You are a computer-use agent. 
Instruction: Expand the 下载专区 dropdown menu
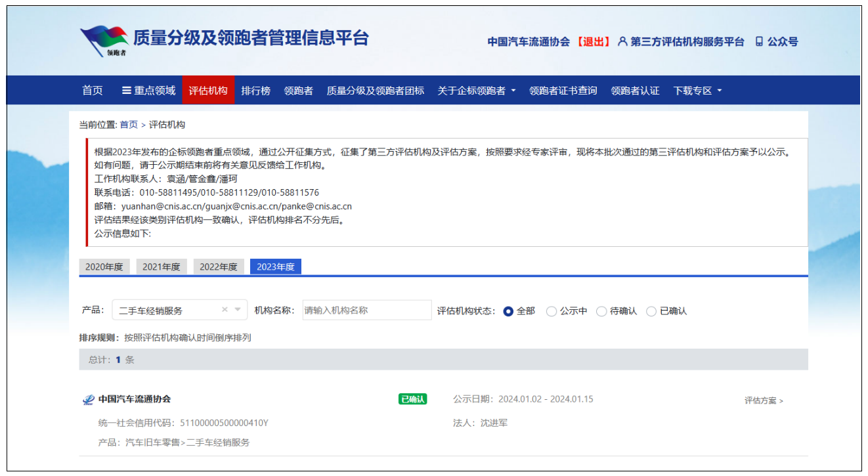coord(697,91)
